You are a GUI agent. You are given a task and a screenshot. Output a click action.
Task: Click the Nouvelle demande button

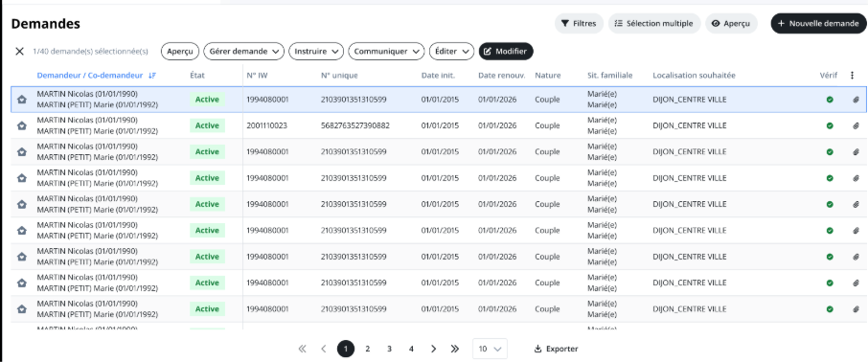pyautogui.click(x=817, y=23)
